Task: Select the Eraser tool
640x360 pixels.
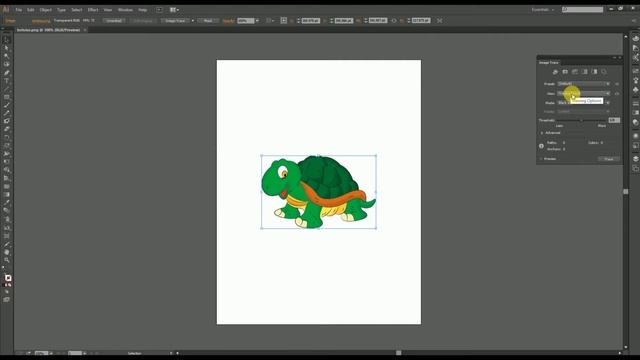Action: click(x=7, y=129)
